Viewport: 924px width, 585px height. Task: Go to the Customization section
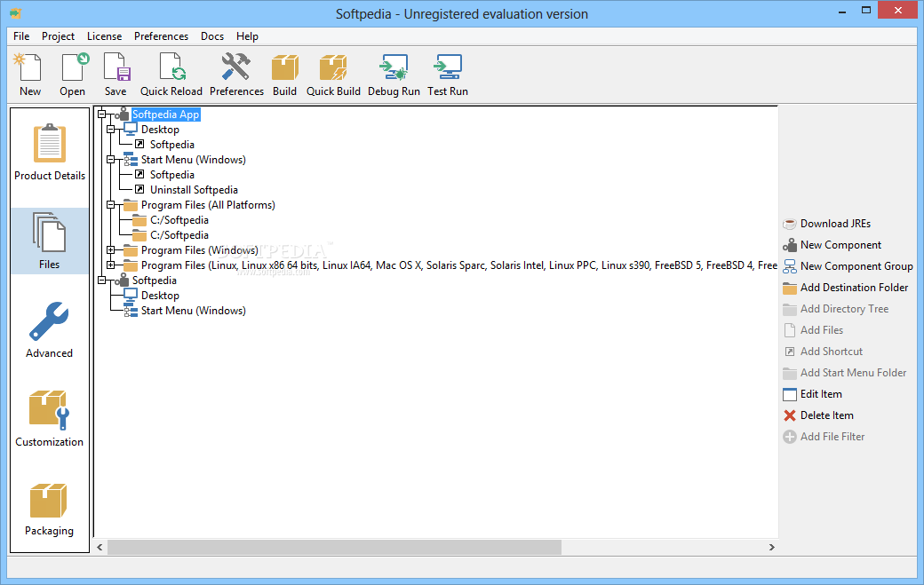click(50, 418)
